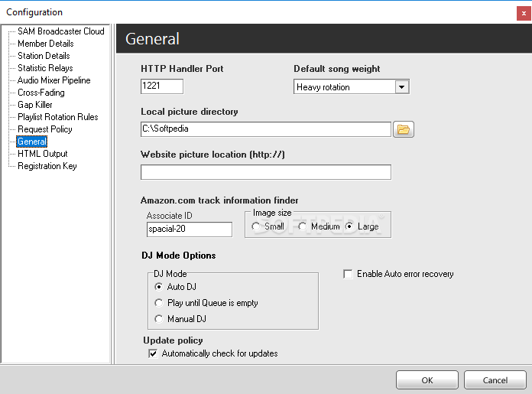Close the Configuration window

pyautogui.click(x=524, y=14)
